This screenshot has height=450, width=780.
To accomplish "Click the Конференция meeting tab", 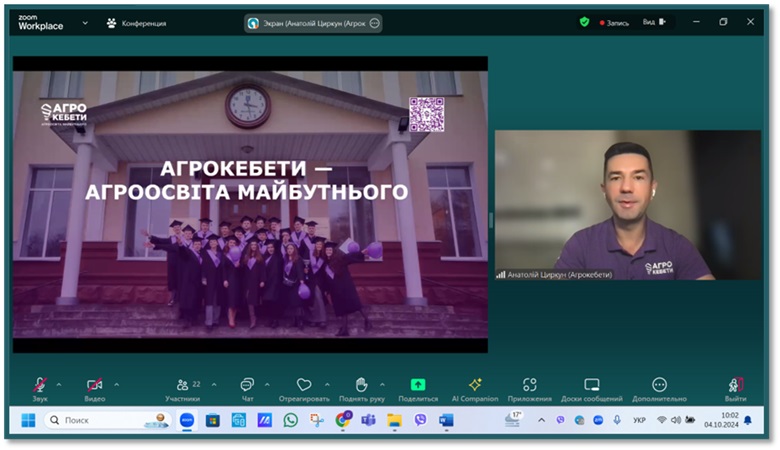I will pos(136,23).
